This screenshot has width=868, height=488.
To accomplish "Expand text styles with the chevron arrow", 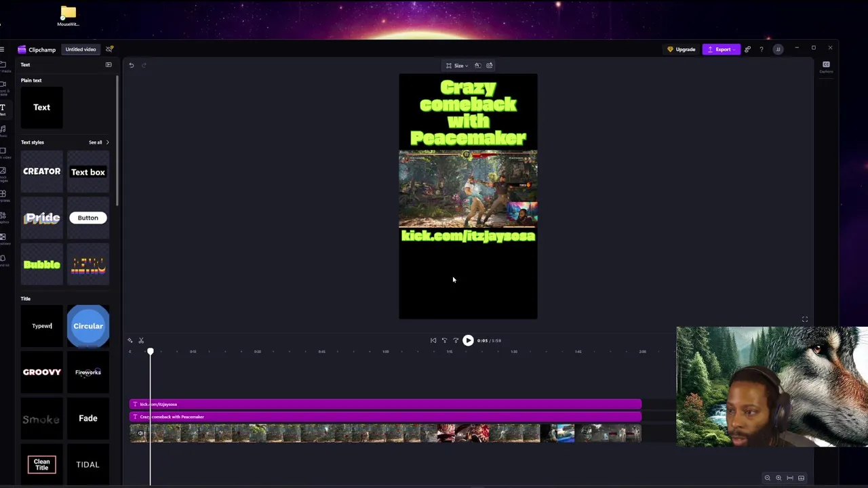I will coord(107,142).
